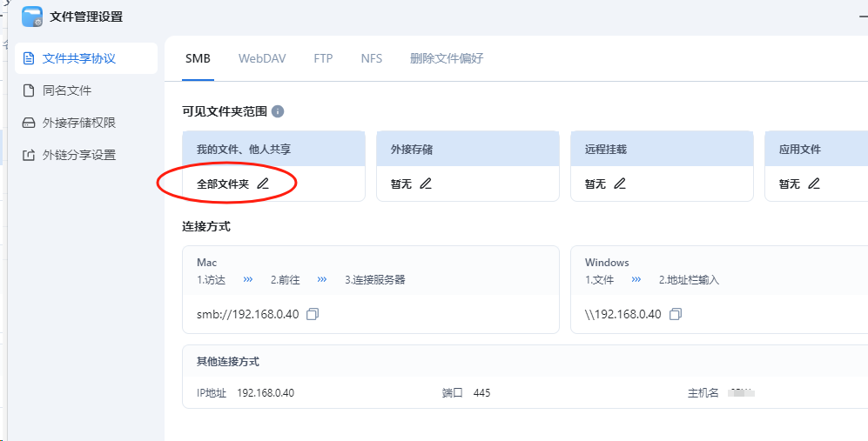This screenshot has width=868, height=441.
Task: Click the 文件管理设置 app icon
Action: click(32, 17)
